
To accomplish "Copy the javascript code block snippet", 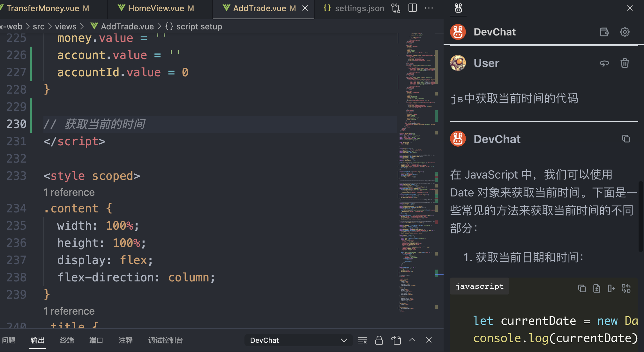I will [x=582, y=288].
